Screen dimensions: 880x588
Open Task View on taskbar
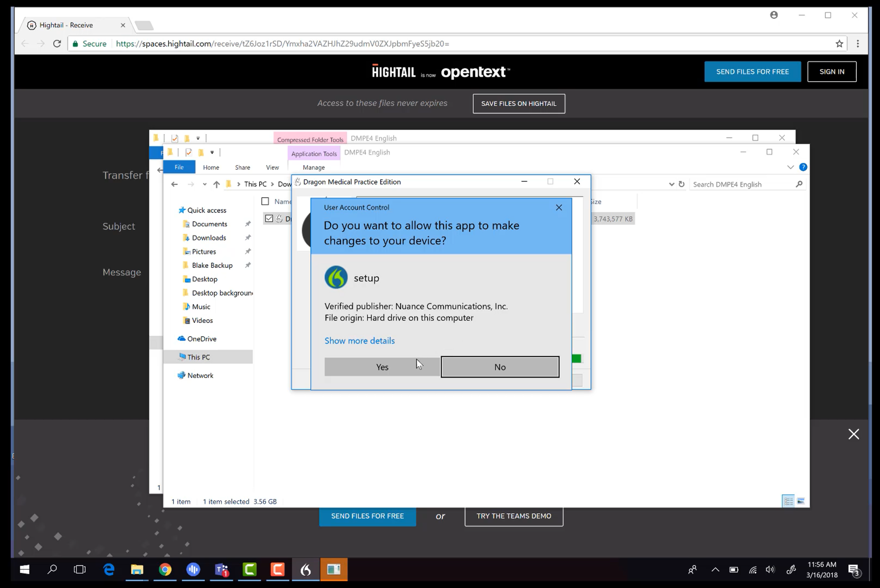[x=80, y=570]
